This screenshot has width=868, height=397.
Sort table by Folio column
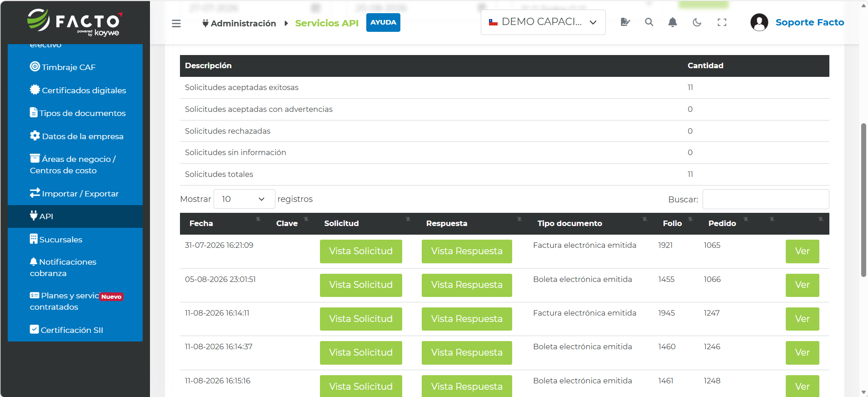(676, 224)
